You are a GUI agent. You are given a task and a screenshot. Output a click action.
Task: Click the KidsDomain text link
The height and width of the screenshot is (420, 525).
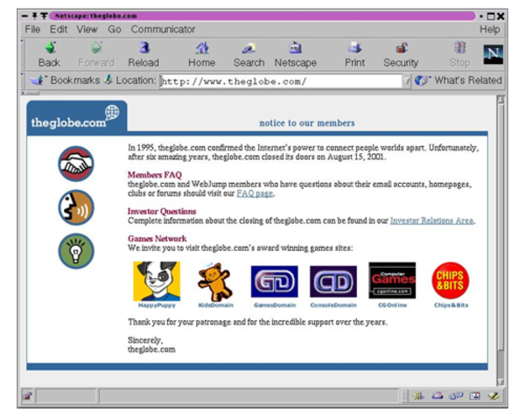215,305
